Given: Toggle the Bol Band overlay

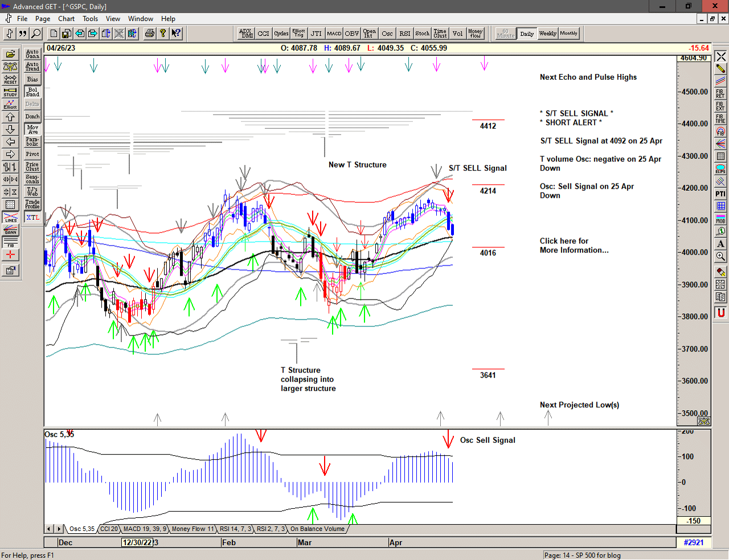Looking at the screenshot, I should pos(32,92).
